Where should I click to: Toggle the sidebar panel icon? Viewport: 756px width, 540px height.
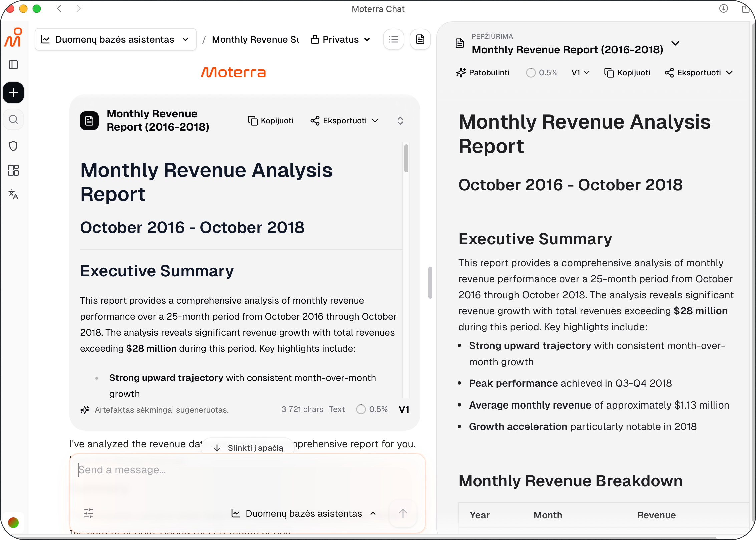(13, 65)
